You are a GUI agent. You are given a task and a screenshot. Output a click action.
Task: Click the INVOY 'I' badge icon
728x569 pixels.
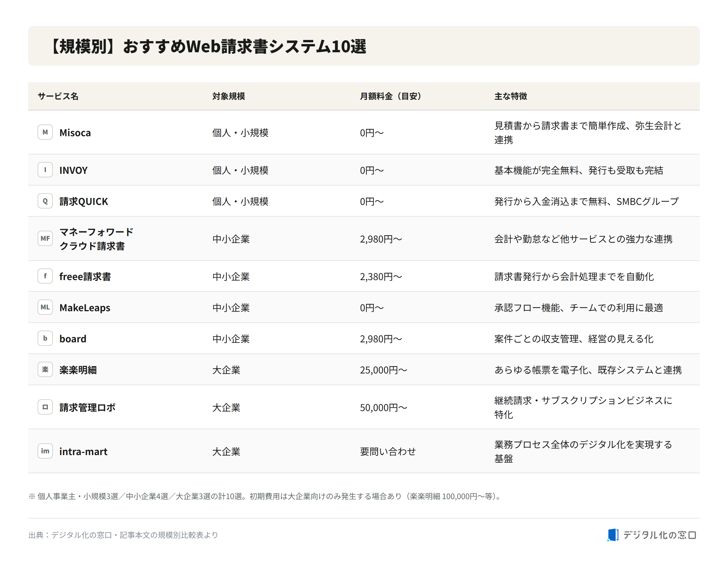click(x=45, y=170)
